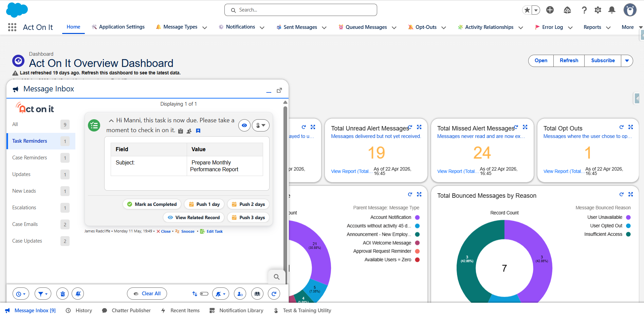This screenshot has height=317, width=644.
Task: Expand the Total Opt Outs widget
Action: (x=631, y=127)
